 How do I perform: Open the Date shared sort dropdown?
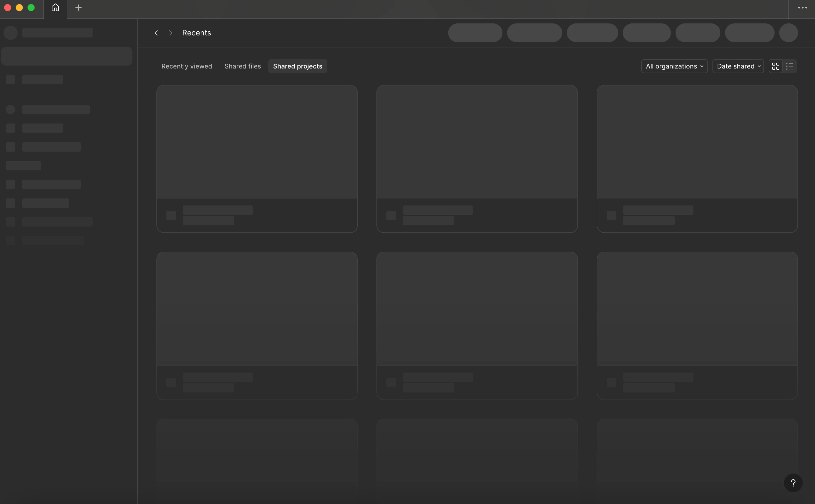pos(738,66)
